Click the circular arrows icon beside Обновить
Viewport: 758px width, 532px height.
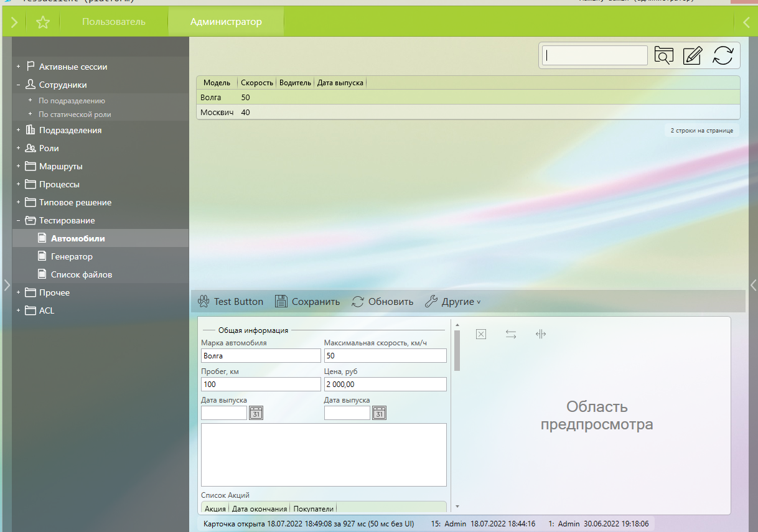coord(358,302)
